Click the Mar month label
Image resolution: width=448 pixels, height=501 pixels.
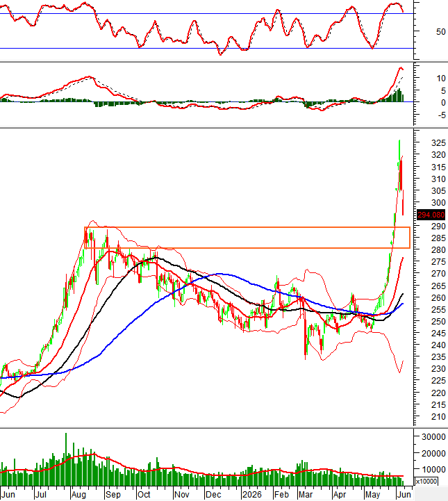pos(306,495)
